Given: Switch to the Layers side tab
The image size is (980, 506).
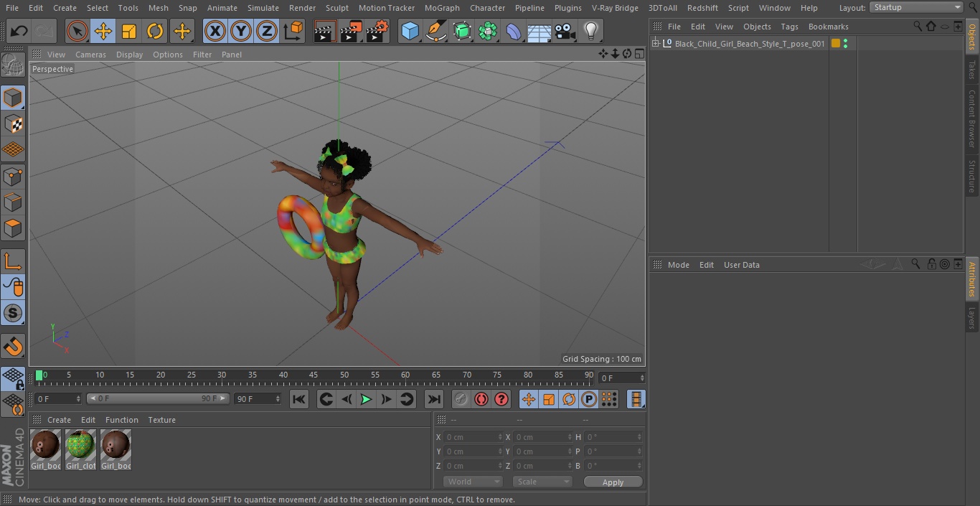Looking at the screenshot, I should coord(972,317).
